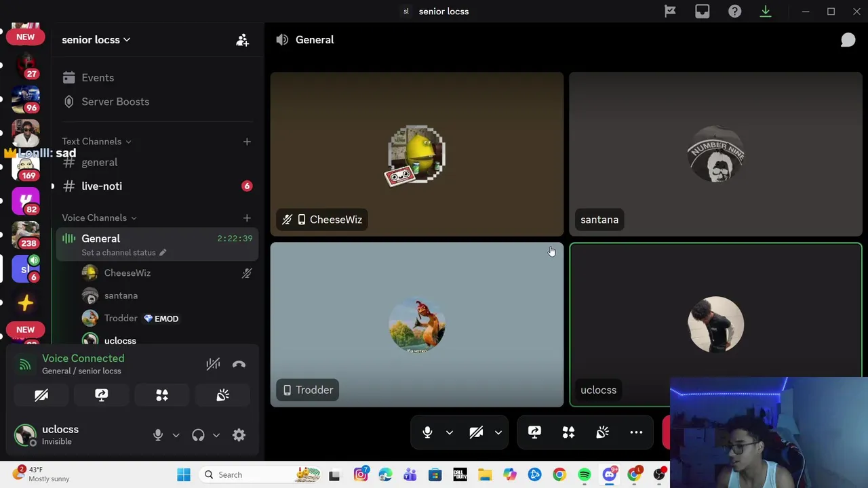
Task: Open the general text channel
Action: 157,163
